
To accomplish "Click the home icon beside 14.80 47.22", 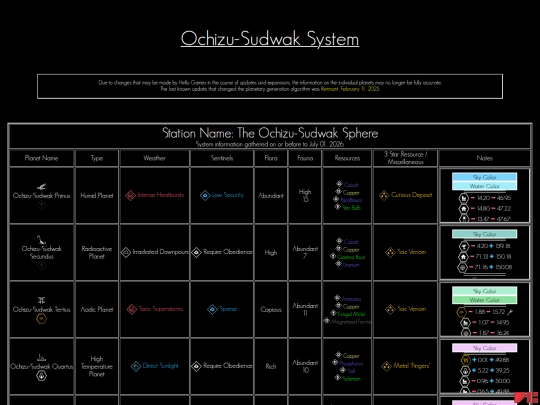I will click(x=464, y=209).
